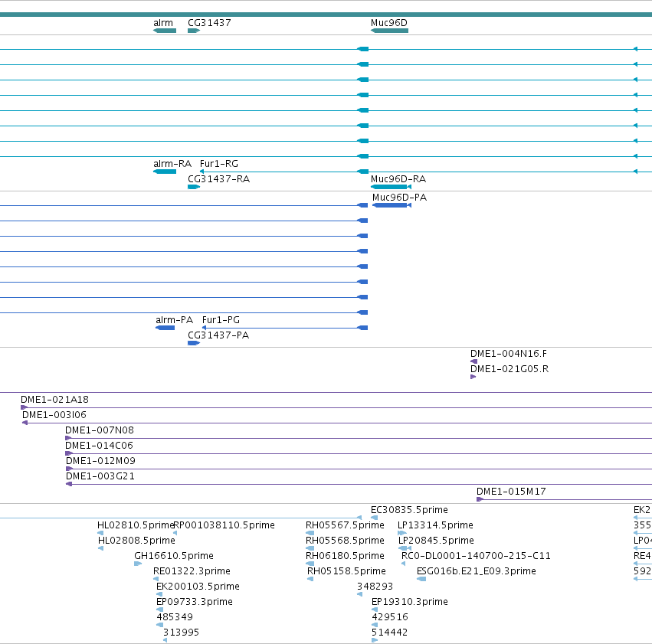Viewport: 652px width, 644px height.
Task: Select the alrm gene feature
Action: (x=165, y=31)
